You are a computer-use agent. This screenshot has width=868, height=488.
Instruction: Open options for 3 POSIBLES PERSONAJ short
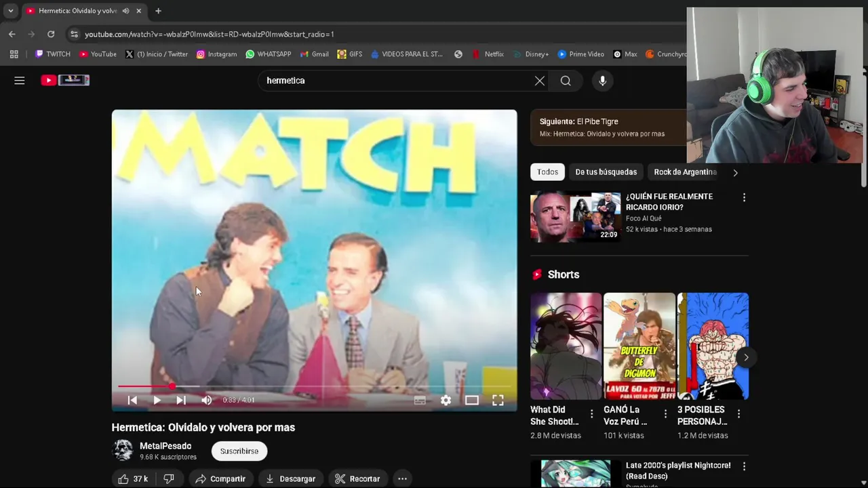click(x=738, y=413)
